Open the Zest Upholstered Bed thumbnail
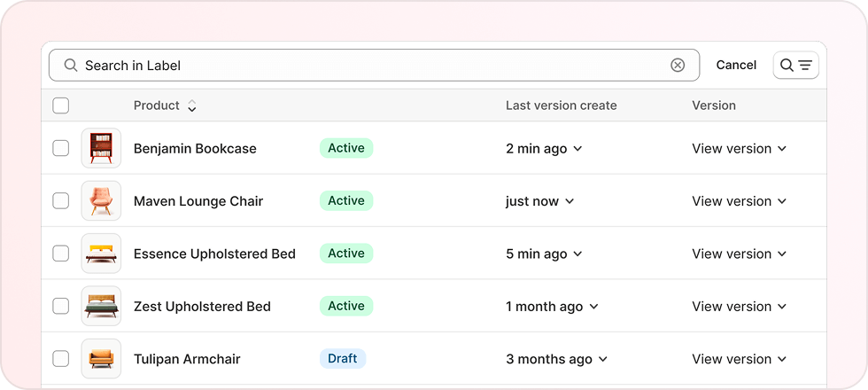The image size is (868, 390). tap(101, 306)
